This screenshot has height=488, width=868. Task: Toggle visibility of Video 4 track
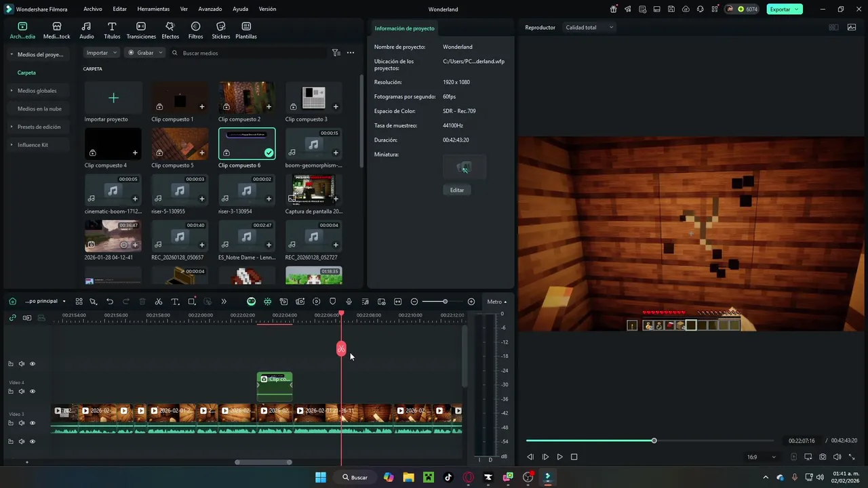coord(33,391)
